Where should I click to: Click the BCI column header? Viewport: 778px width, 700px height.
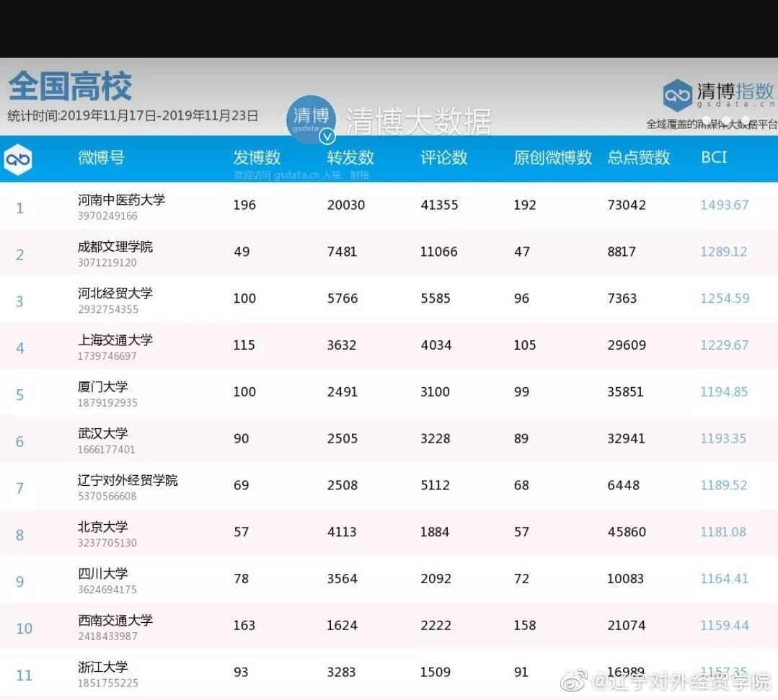tap(714, 157)
